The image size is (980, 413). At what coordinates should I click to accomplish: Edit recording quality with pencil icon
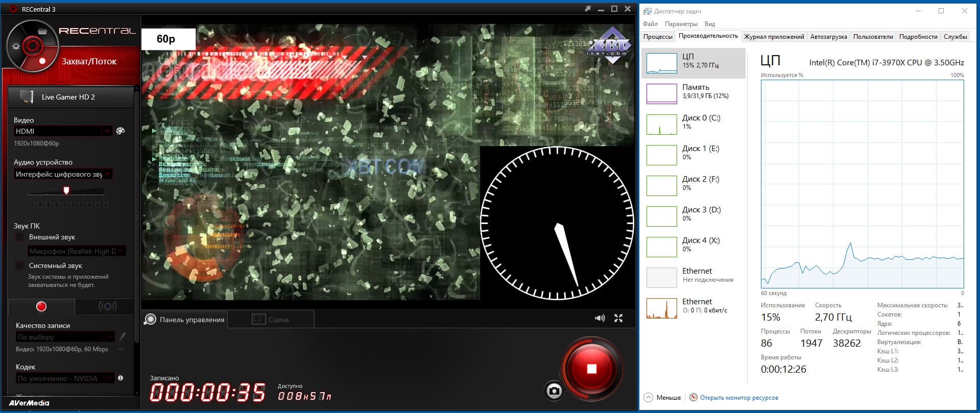pyautogui.click(x=123, y=336)
